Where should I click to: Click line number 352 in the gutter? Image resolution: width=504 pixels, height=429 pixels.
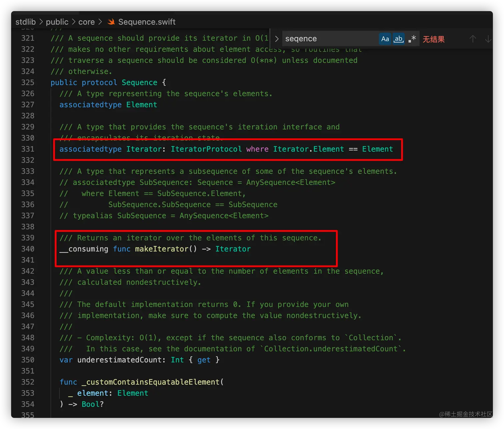[x=28, y=382]
